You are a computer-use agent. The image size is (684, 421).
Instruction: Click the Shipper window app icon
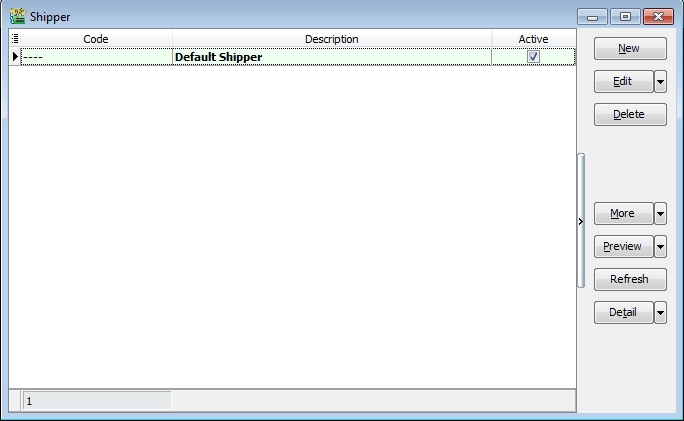[17, 16]
